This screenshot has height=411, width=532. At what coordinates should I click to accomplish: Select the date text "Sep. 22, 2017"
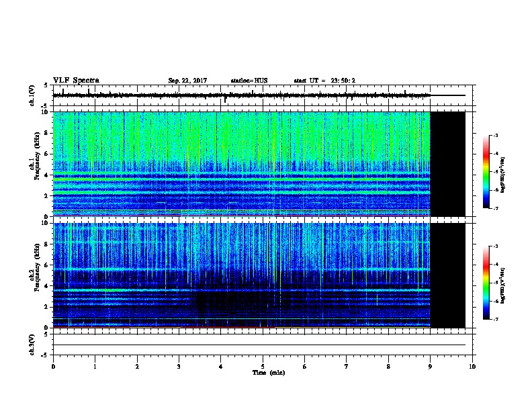187,81
